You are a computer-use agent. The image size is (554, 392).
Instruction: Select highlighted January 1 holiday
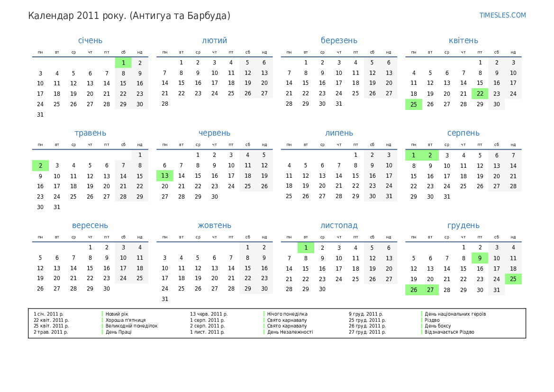click(x=123, y=63)
